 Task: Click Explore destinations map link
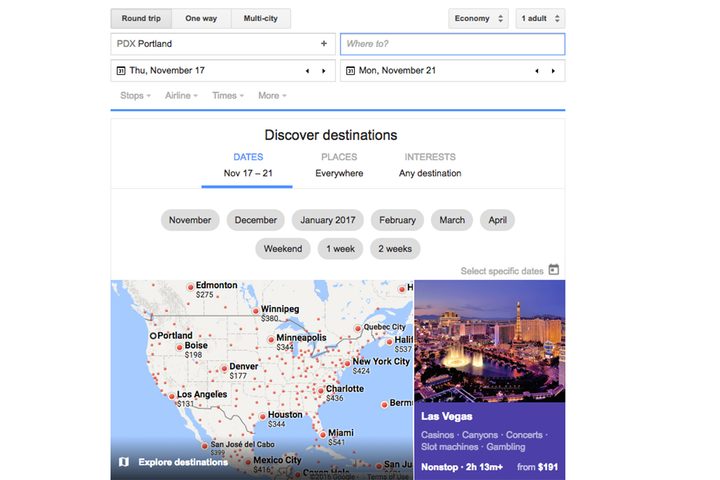pos(183,462)
